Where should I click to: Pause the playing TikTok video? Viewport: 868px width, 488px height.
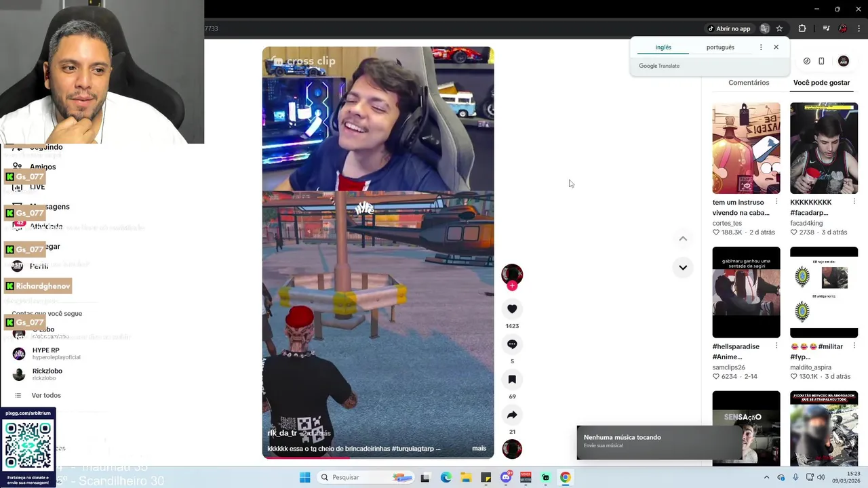click(x=378, y=252)
